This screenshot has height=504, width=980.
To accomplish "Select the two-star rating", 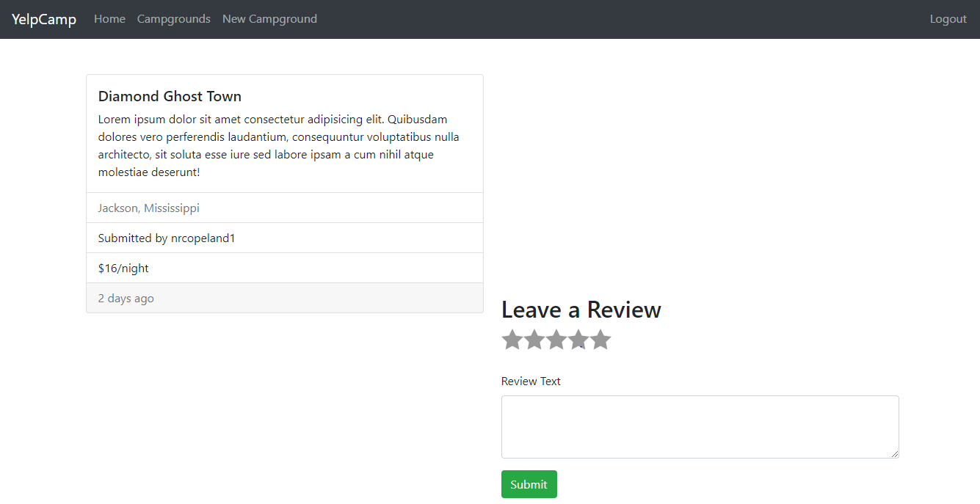I will click(534, 339).
